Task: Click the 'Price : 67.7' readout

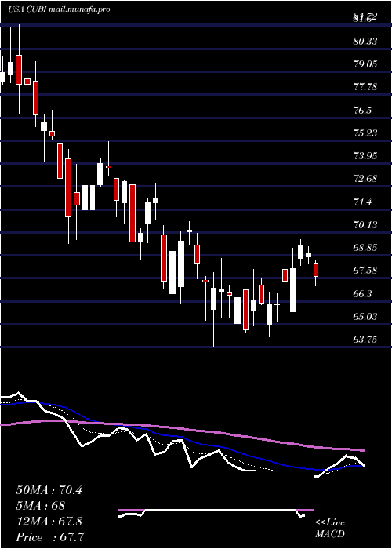Action: point(50,537)
